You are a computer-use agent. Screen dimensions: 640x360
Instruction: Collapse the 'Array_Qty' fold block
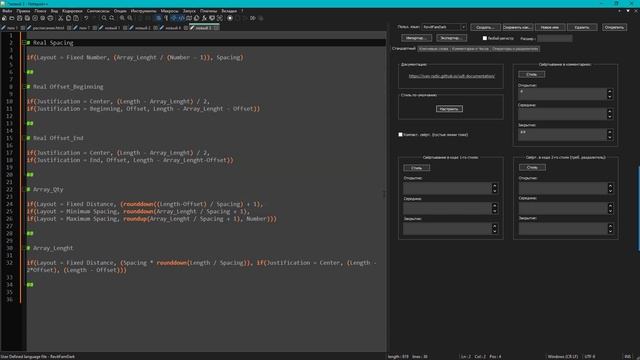coord(24,189)
